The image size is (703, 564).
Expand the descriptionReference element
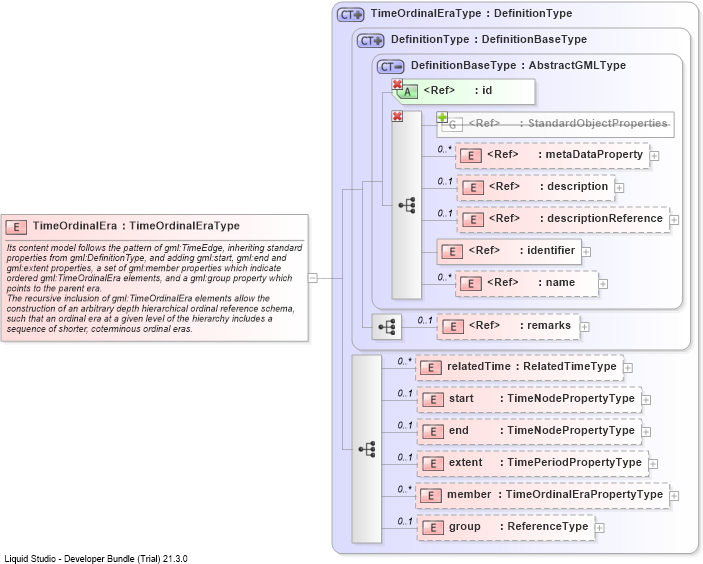click(674, 220)
